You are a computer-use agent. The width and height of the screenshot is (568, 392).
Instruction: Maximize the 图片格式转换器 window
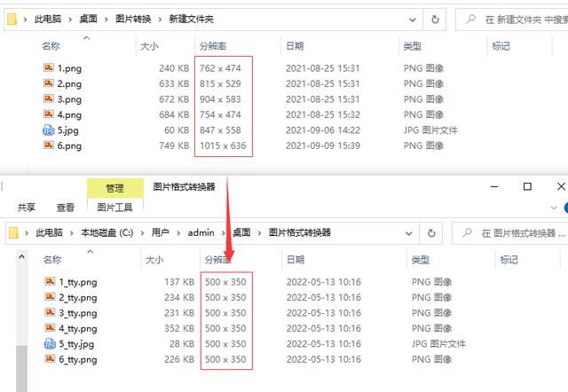(x=527, y=186)
